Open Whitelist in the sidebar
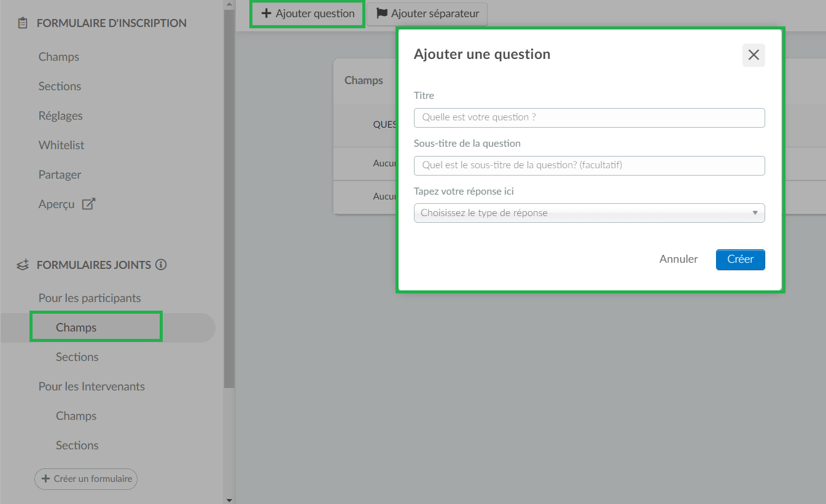 (x=61, y=145)
